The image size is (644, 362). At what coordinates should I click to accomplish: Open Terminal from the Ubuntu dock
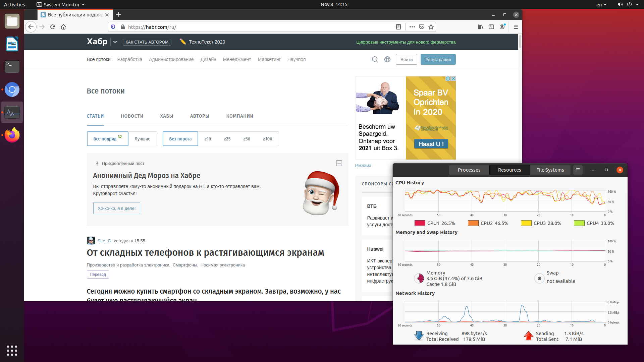click(x=12, y=67)
